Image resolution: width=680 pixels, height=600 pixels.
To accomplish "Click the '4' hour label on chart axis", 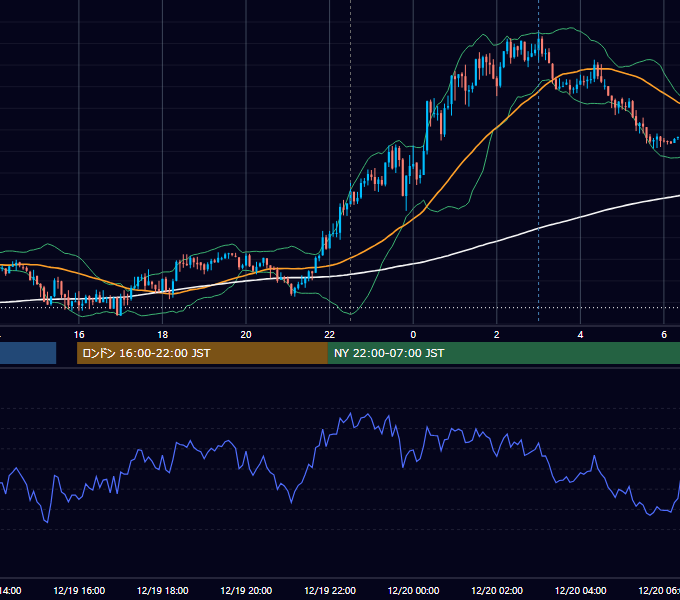I will coord(580,335).
